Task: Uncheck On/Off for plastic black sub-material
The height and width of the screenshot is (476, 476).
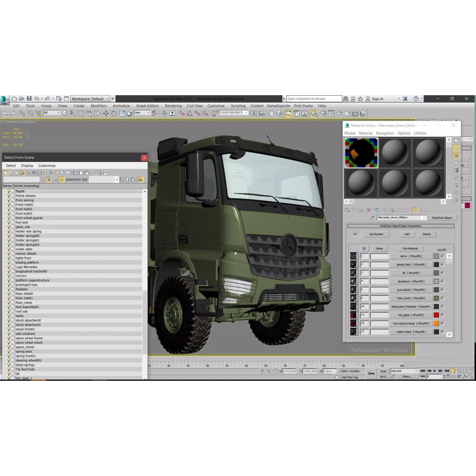Action: [443, 264]
